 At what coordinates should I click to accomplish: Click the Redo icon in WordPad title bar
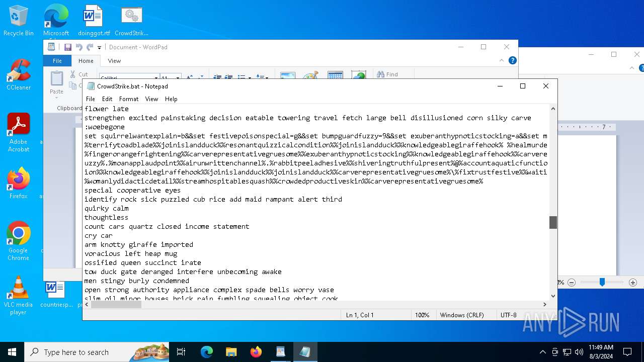[90, 47]
